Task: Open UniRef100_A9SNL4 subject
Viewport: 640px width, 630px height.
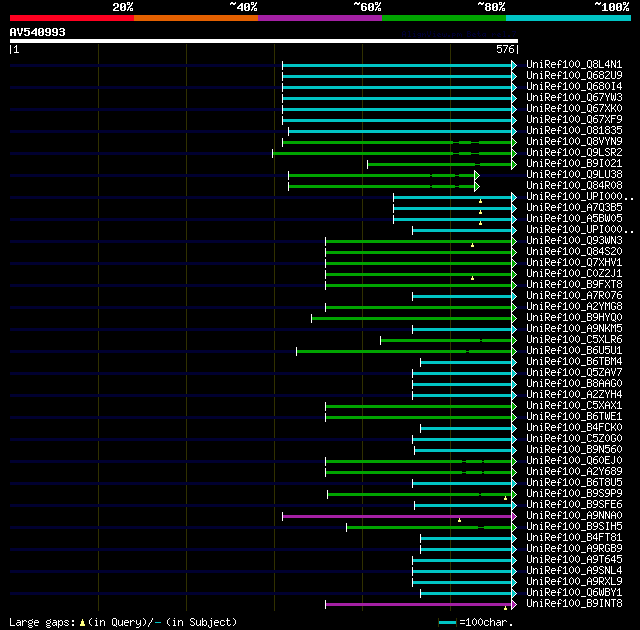Action: click(574, 571)
